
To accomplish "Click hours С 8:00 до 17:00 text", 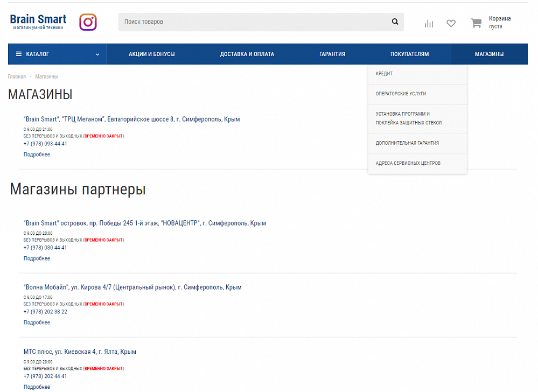I will click(38, 297).
